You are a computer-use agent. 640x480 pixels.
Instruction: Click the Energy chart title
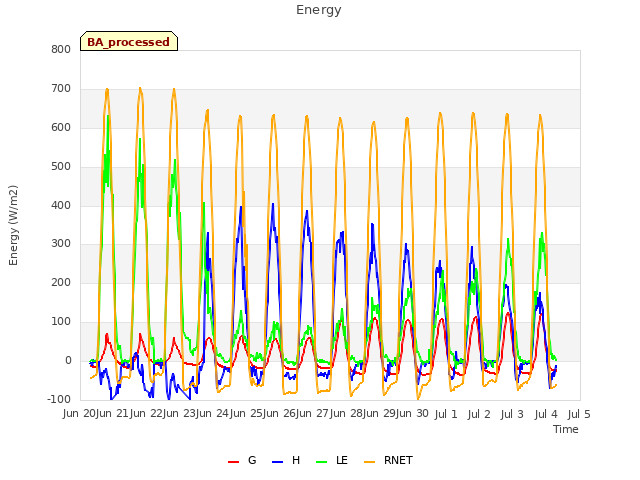[318, 10]
